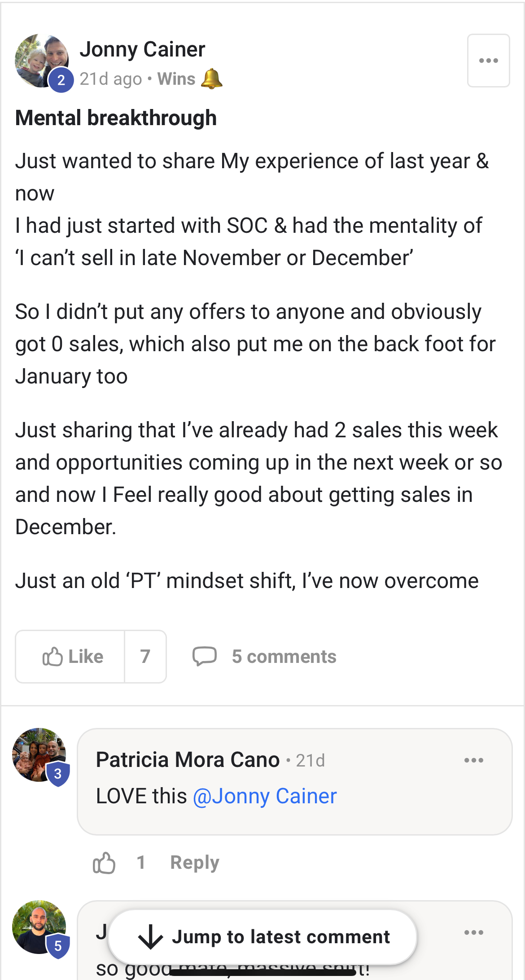Open options menu on Patricia's comment
This screenshot has height=980, width=525.
click(x=473, y=760)
